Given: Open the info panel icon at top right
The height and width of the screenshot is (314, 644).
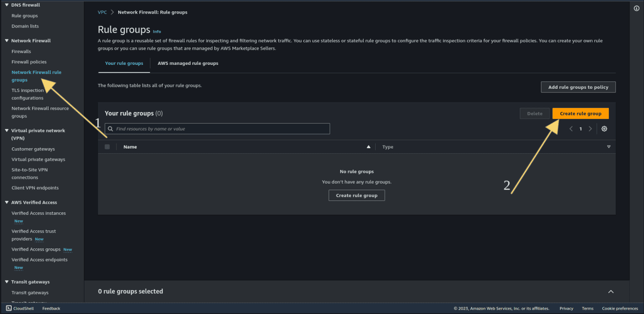Looking at the screenshot, I should (x=636, y=8).
